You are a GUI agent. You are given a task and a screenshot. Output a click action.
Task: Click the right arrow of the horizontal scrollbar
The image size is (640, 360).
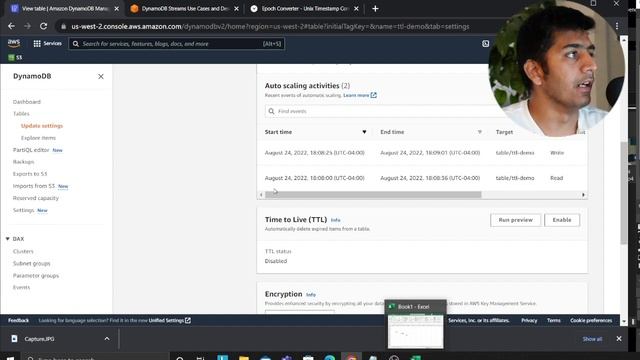(x=583, y=195)
